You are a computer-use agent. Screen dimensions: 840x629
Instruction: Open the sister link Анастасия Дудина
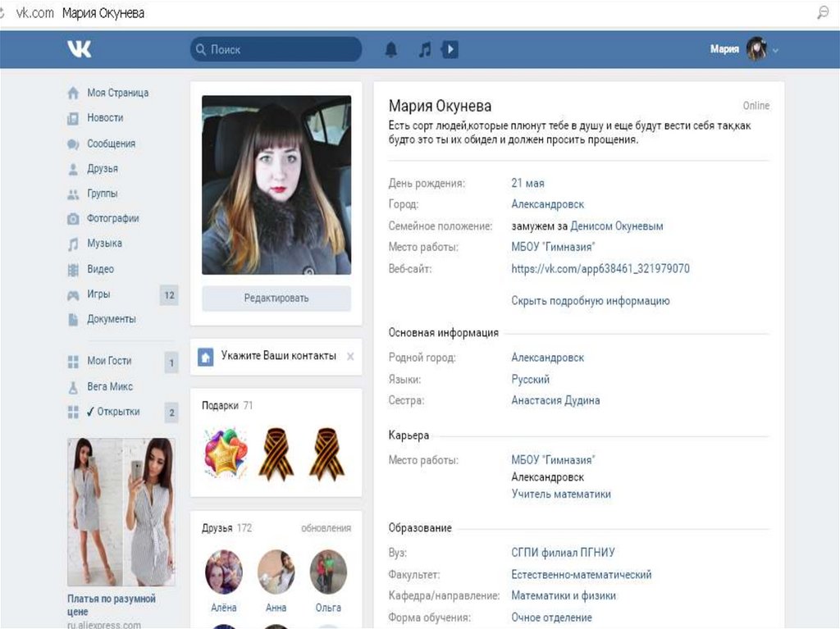(555, 401)
